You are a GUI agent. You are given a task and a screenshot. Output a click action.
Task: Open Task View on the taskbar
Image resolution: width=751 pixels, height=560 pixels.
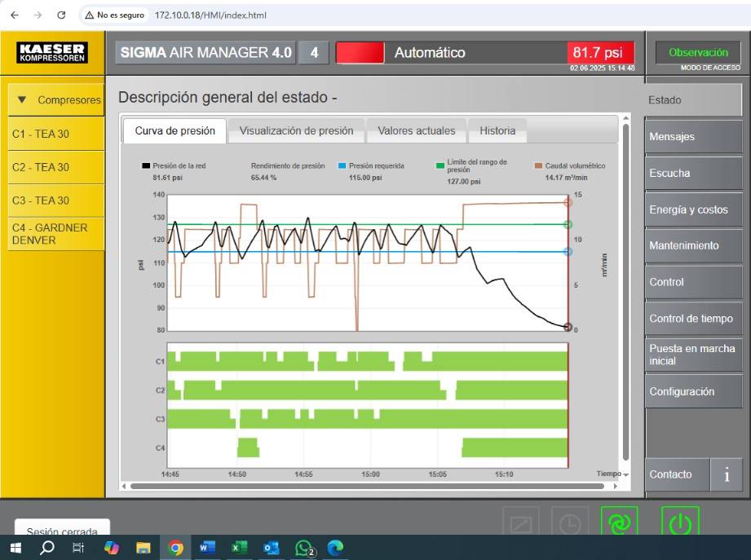click(x=77, y=548)
